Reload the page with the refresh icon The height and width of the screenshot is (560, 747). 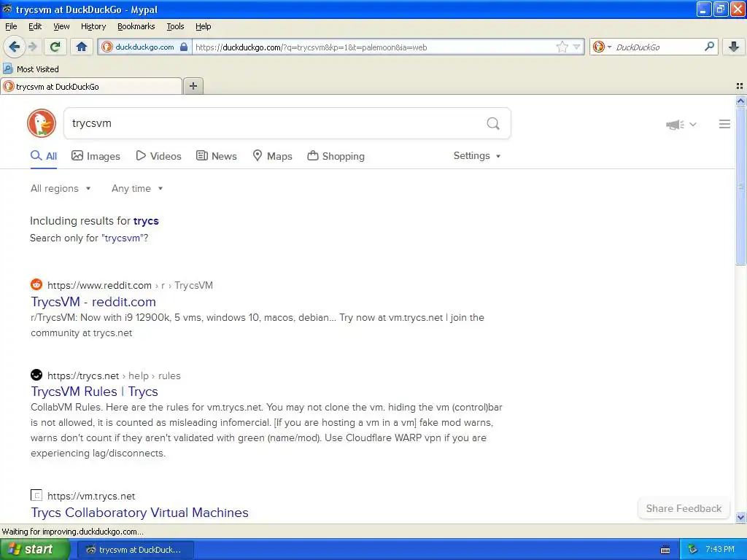[x=55, y=47]
